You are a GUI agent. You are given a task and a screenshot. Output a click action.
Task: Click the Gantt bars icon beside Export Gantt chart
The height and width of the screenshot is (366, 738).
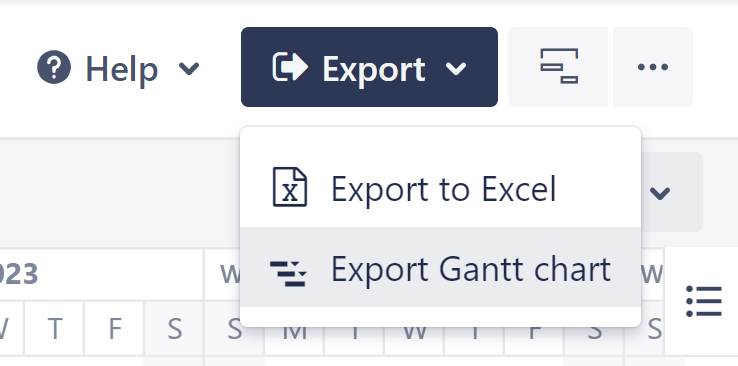pos(289,274)
